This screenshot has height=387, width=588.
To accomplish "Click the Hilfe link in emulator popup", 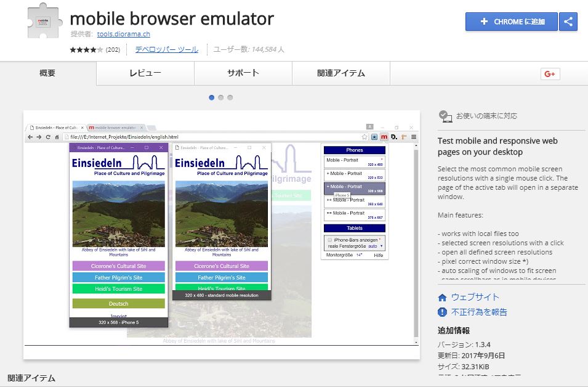I will pos(379,255).
